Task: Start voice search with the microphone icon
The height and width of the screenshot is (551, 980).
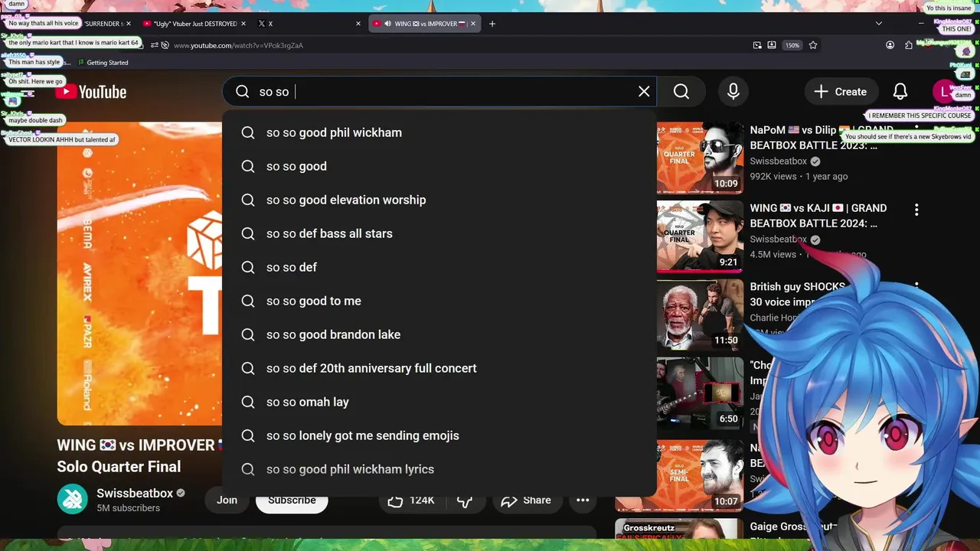Action: click(733, 92)
